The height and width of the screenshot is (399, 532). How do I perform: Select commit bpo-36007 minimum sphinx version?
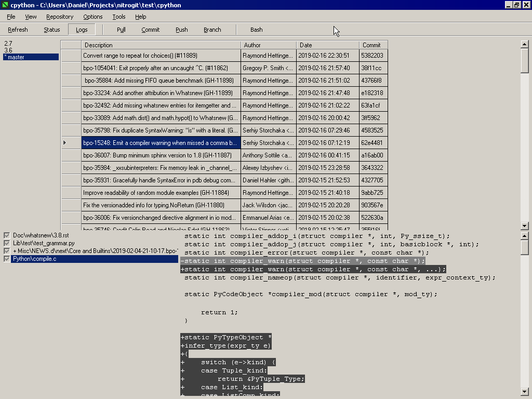pos(161,155)
